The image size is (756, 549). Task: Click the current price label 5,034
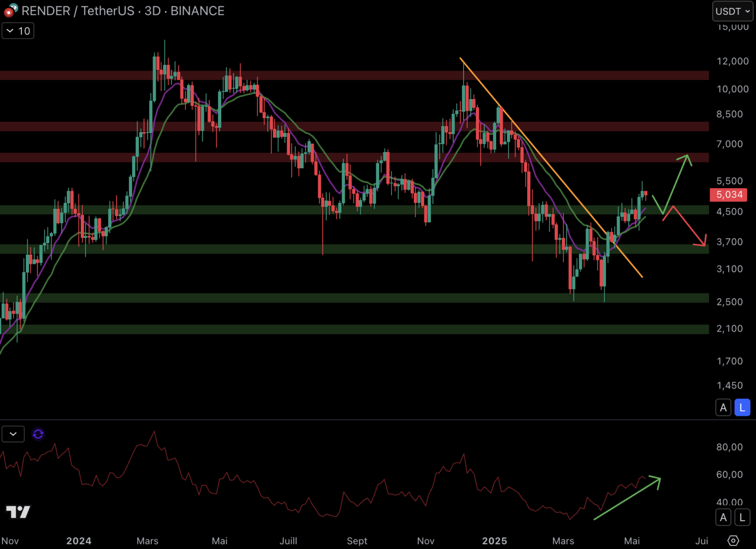(x=729, y=195)
